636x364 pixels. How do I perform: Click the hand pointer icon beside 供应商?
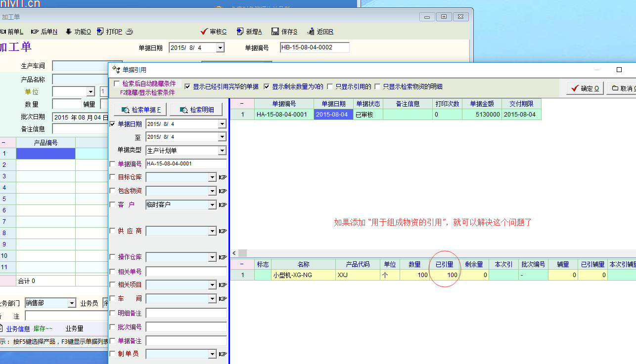click(223, 231)
